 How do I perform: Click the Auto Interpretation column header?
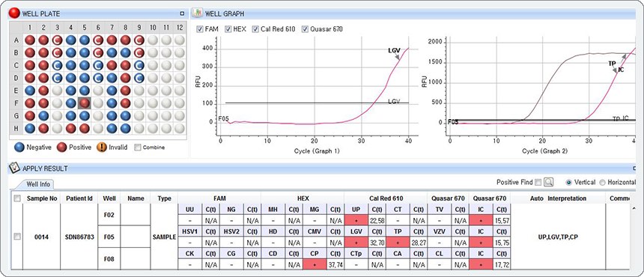tap(558, 198)
